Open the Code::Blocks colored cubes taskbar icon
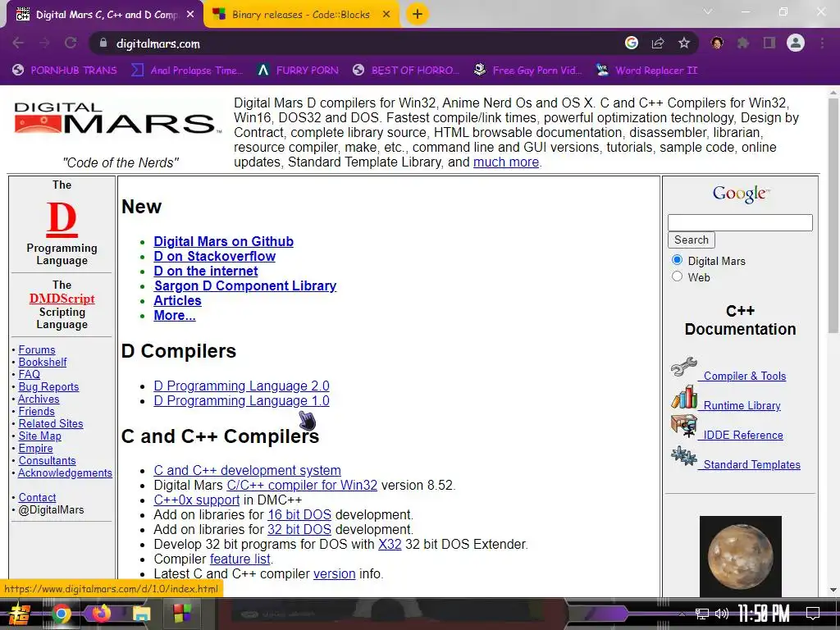This screenshot has height=630, width=840. point(181,614)
